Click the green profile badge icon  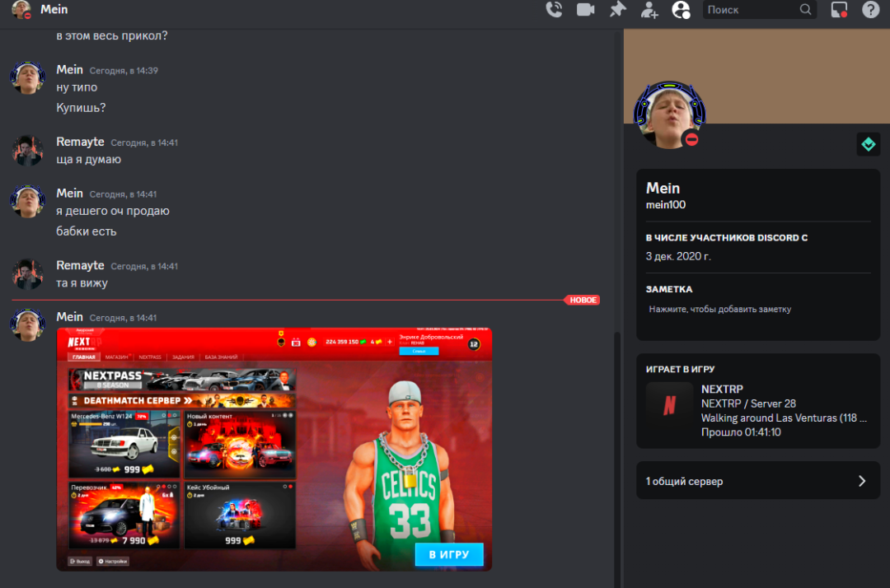tap(869, 145)
